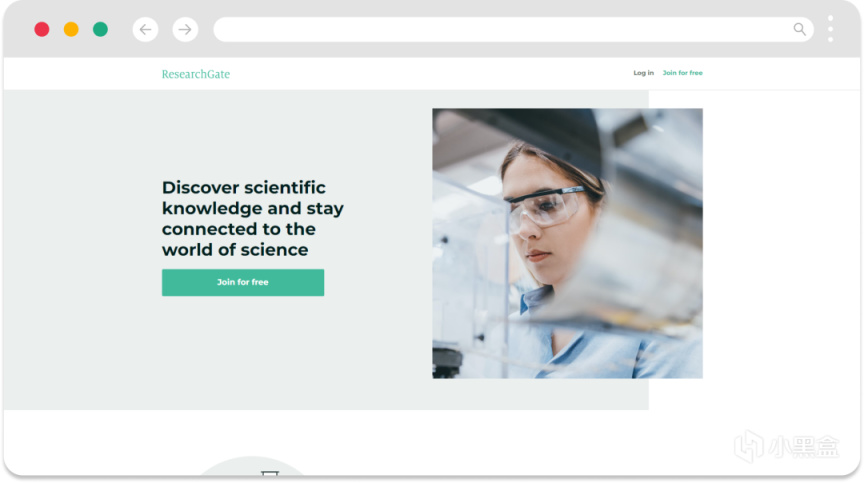The height and width of the screenshot is (483, 864).
Task: Click the empty white header bar area
Action: pyautogui.click(x=431, y=73)
